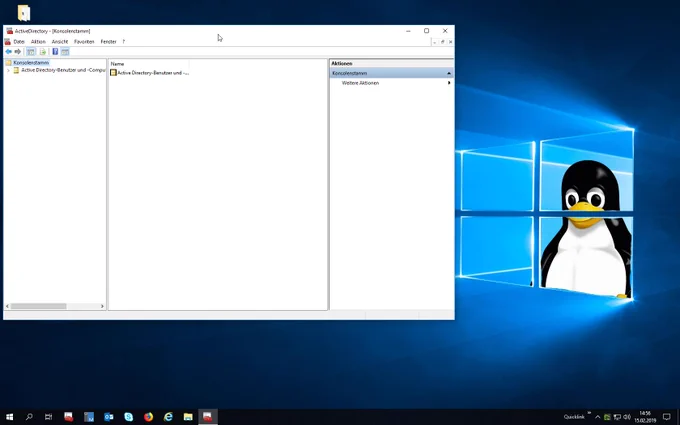Expand Active Directory-Benutzer und -Computer tree node

[x=8, y=70]
